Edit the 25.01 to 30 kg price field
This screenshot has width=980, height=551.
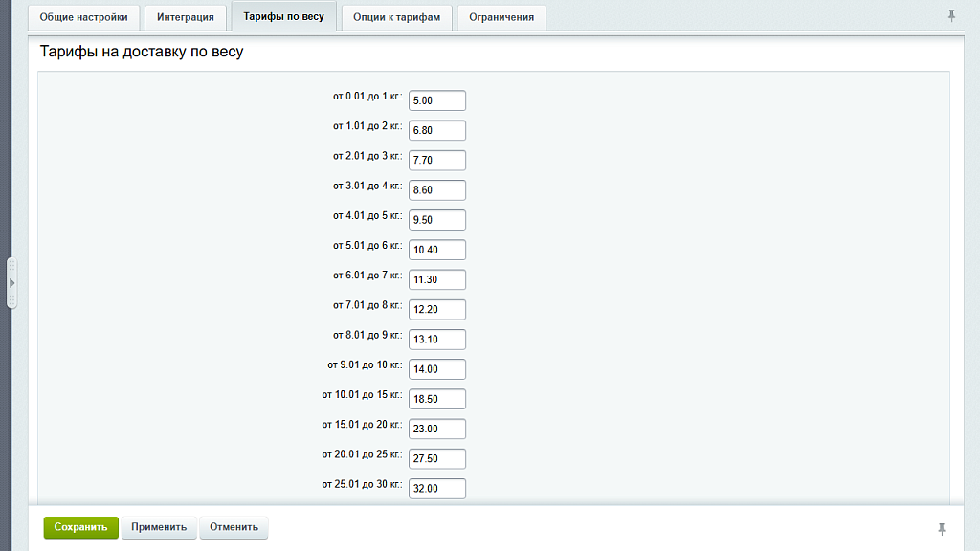(x=436, y=488)
